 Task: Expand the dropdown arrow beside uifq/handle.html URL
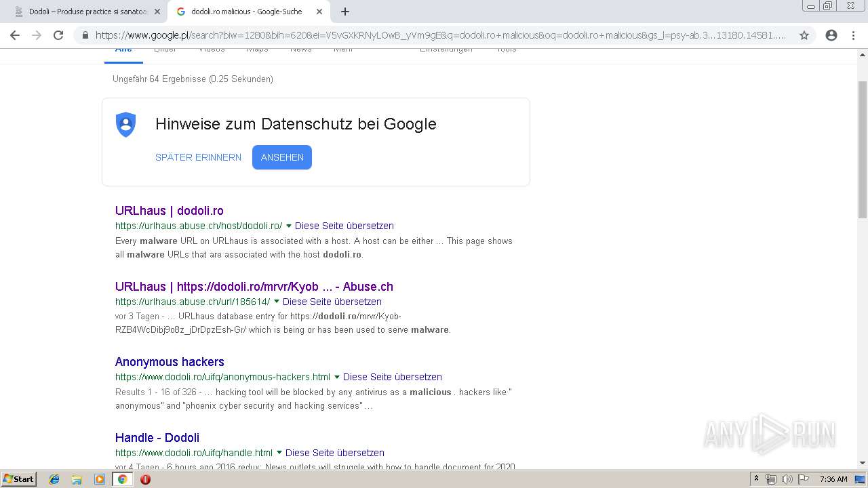(x=279, y=453)
